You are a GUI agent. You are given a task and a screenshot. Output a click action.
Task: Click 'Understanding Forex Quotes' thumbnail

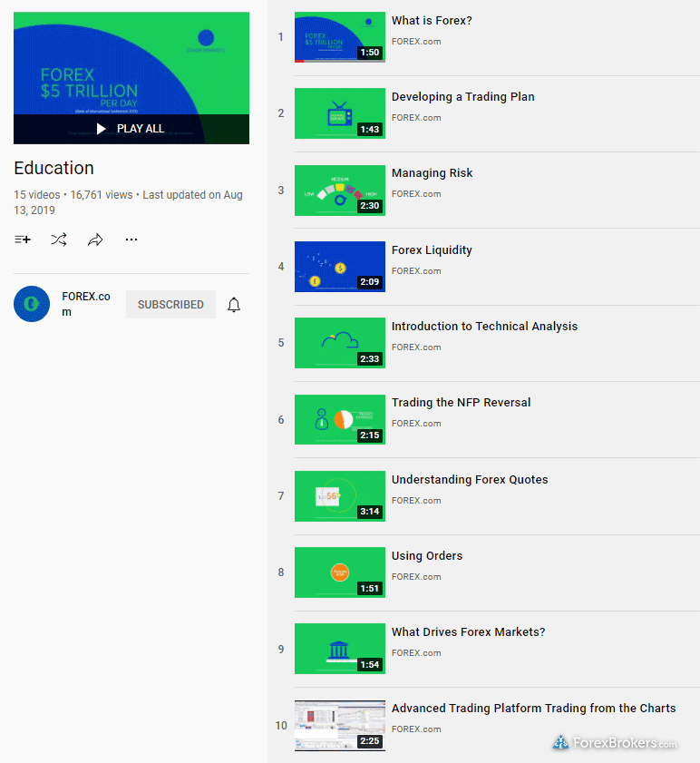(340, 496)
